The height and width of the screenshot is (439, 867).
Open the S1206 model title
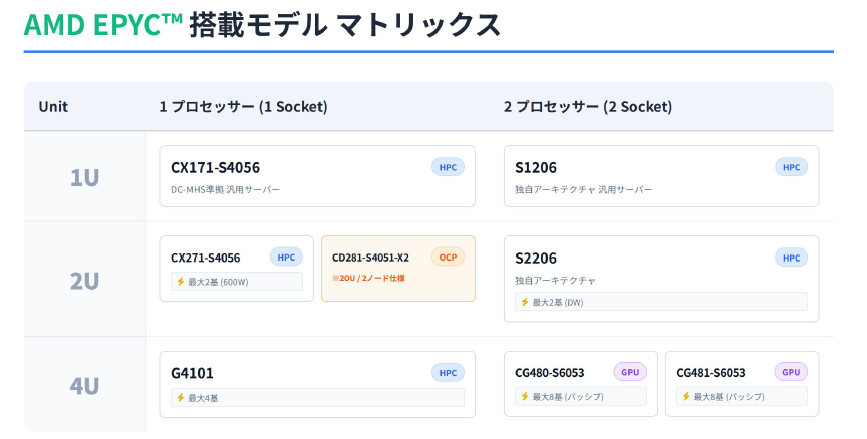pos(536,167)
